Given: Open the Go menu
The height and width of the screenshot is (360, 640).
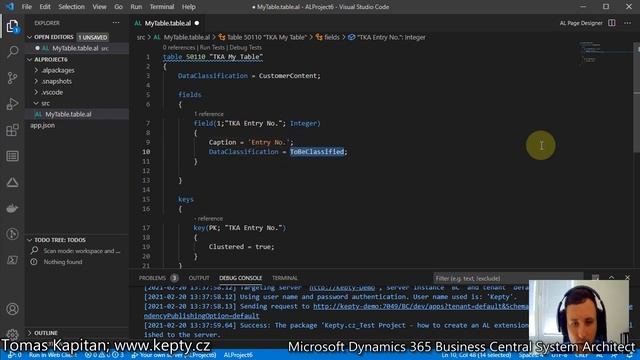Looking at the screenshot, I should pyautogui.click(x=118, y=7).
